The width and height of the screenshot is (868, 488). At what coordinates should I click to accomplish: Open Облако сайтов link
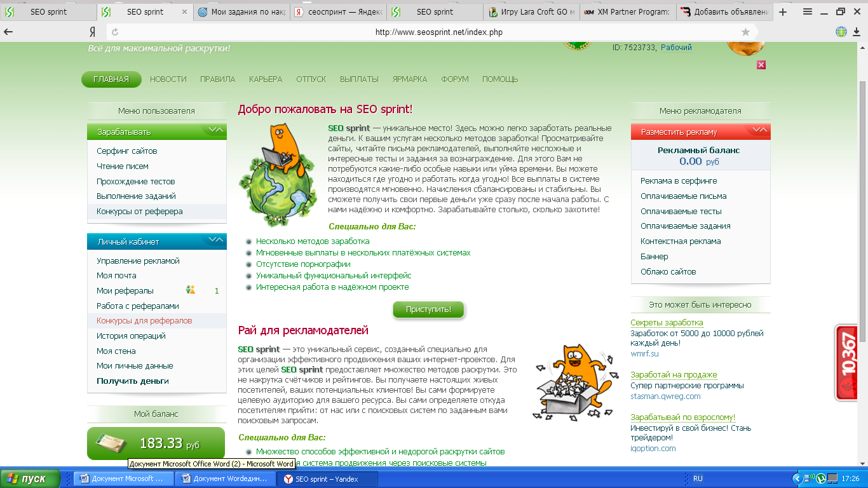(668, 272)
